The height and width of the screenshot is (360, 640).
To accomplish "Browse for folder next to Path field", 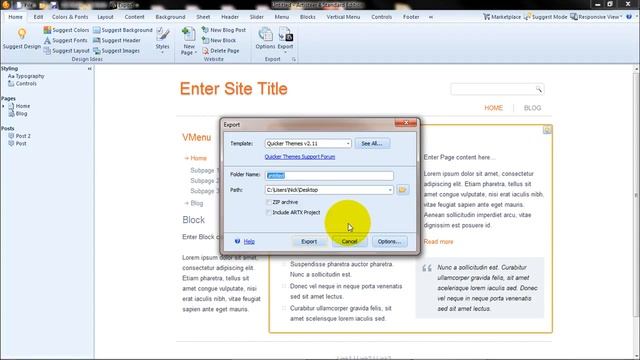I will 402,190.
